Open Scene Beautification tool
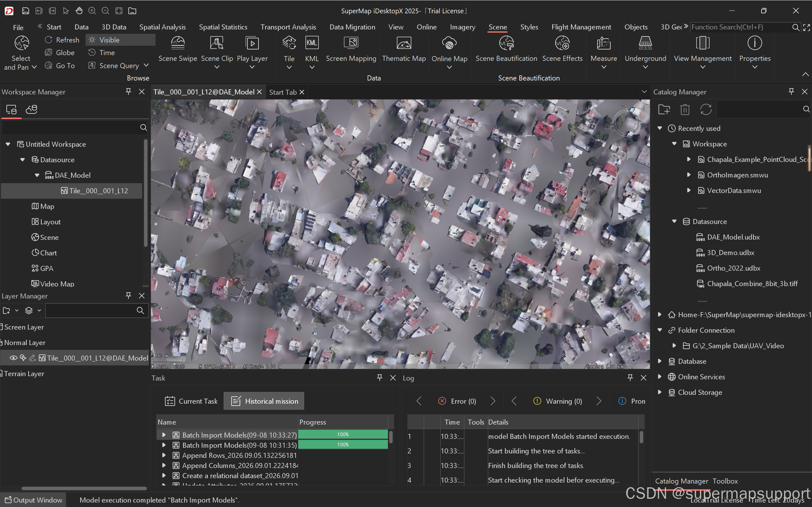812x507 pixels. pyautogui.click(x=506, y=49)
